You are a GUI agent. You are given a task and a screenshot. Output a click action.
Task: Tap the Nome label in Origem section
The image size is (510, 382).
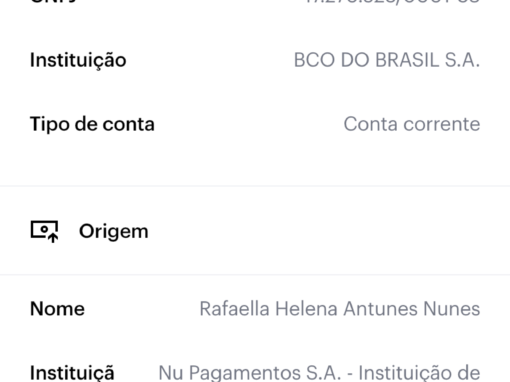tap(57, 309)
